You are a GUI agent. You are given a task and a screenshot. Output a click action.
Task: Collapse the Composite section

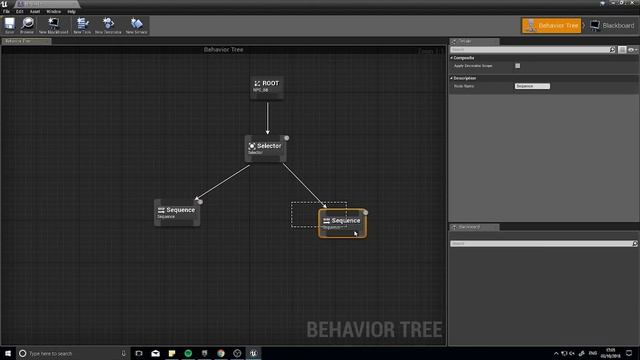tap(451, 58)
